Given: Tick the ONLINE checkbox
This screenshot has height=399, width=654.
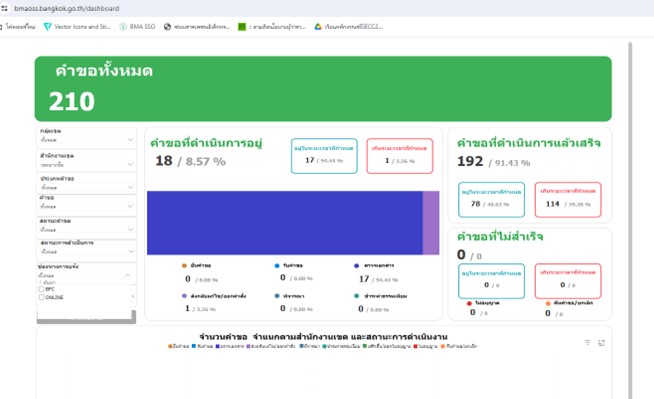Looking at the screenshot, I should click(41, 297).
